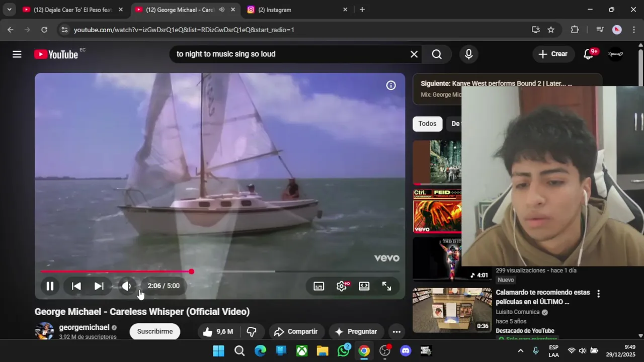Click the Chrome address bar URL
Image resolution: width=644 pixels, height=362 pixels.
(184, 30)
